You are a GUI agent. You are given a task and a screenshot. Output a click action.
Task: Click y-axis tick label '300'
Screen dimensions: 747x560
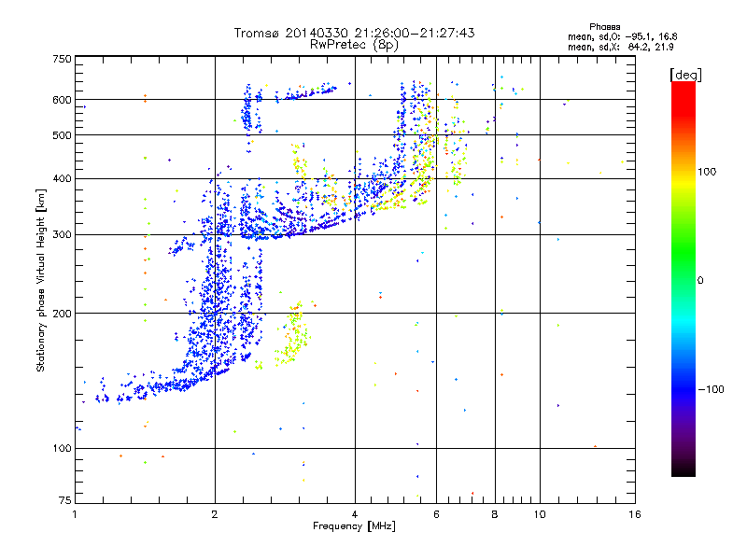click(62, 235)
